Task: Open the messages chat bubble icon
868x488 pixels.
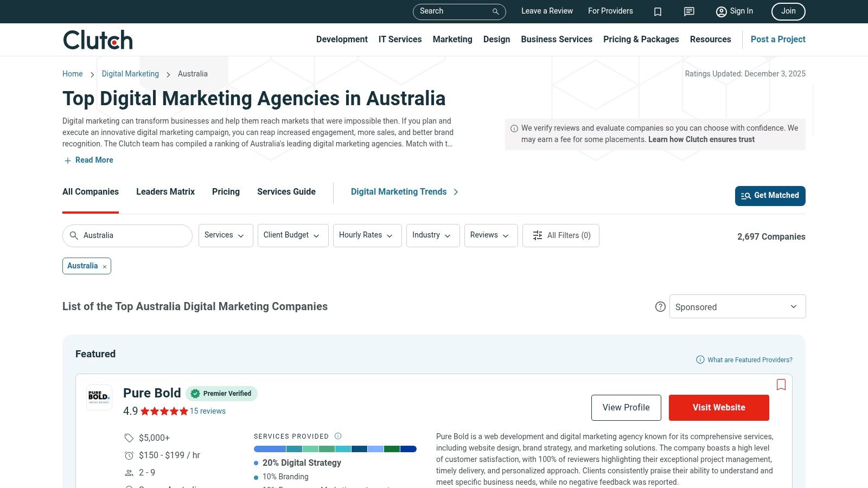Action: tap(688, 11)
